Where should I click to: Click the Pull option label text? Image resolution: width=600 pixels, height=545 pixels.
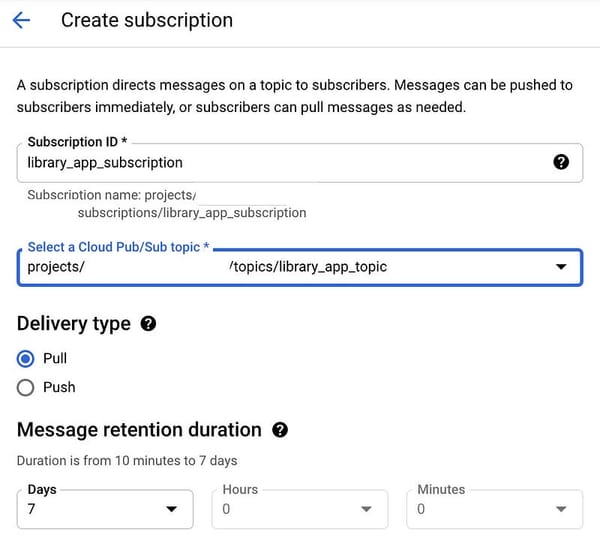55,358
